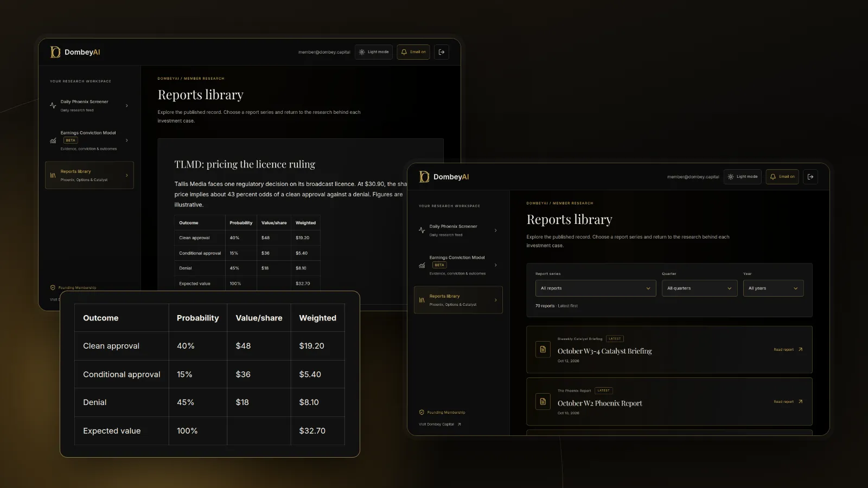Click Founding Membership shield icon, front window

(x=422, y=412)
